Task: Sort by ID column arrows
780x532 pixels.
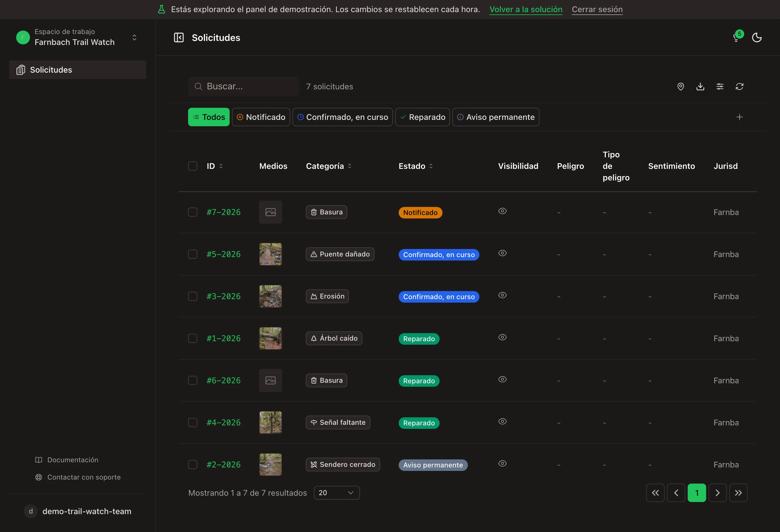Action: click(221, 166)
